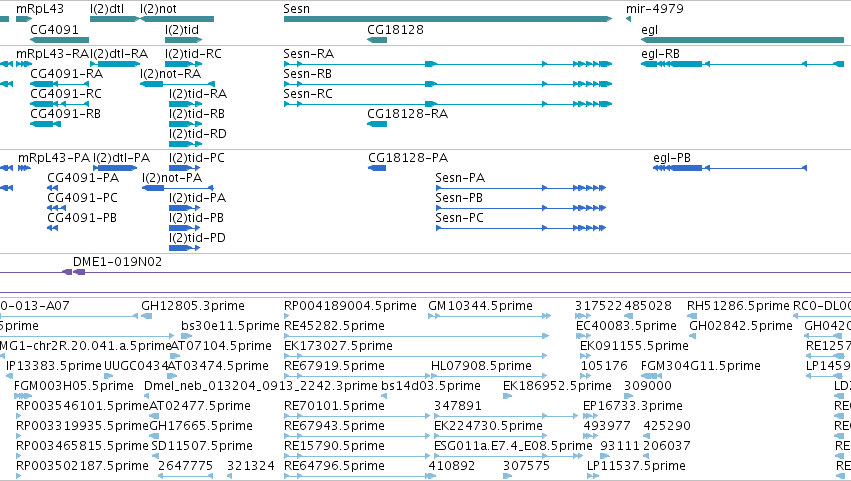Select EST RE45282.5prime
The width and height of the screenshot is (851, 481).
point(334,326)
